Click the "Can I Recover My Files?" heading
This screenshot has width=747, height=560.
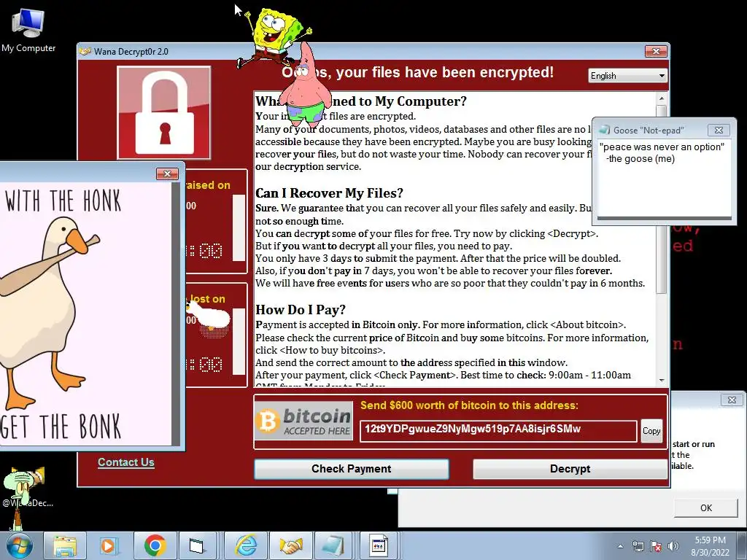click(329, 192)
